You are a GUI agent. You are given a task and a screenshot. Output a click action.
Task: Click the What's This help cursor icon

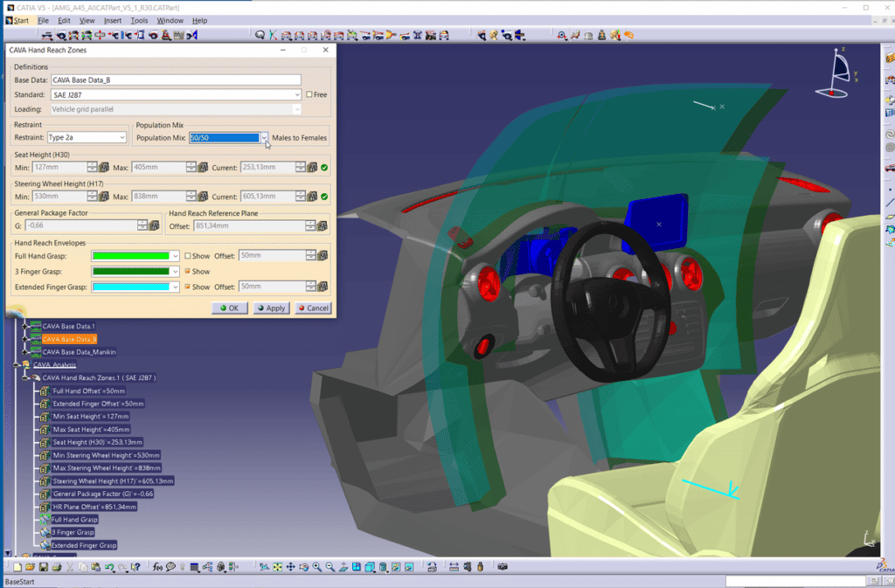coord(135,567)
